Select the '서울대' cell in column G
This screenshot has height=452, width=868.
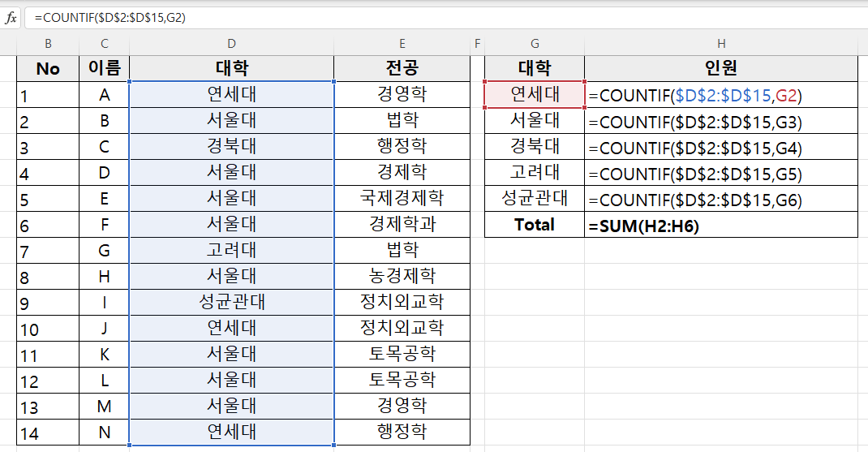(535, 121)
